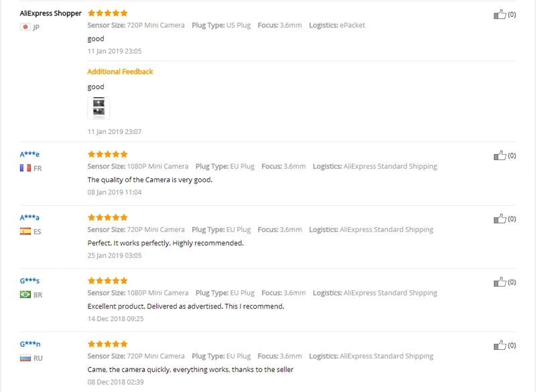This screenshot has width=536, height=392.
Task: Open the review photo thumbnail under Additional Feedback
Action: click(98, 108)
